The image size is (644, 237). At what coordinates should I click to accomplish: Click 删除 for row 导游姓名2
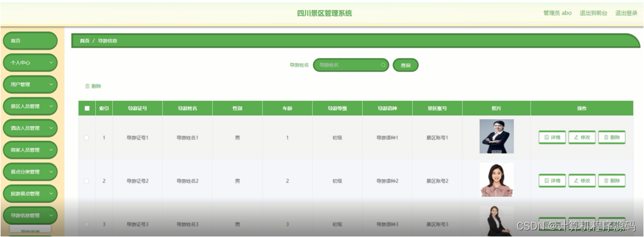612,180
